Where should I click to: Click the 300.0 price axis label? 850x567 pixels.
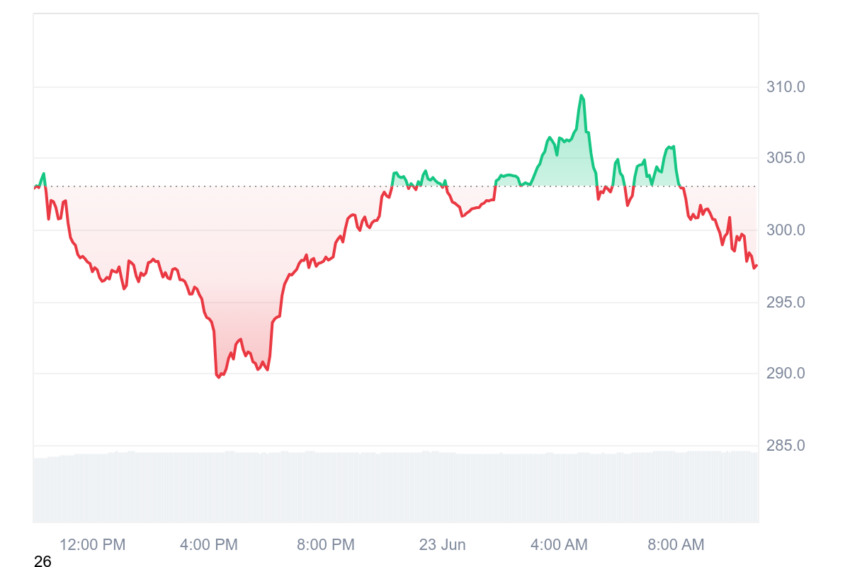(785, 230)
